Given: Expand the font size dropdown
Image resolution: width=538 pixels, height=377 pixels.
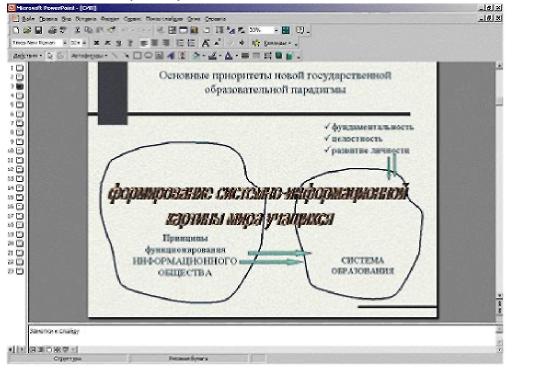Looking at the screenshot, I should pyautogui.click(x=84, y=43).
